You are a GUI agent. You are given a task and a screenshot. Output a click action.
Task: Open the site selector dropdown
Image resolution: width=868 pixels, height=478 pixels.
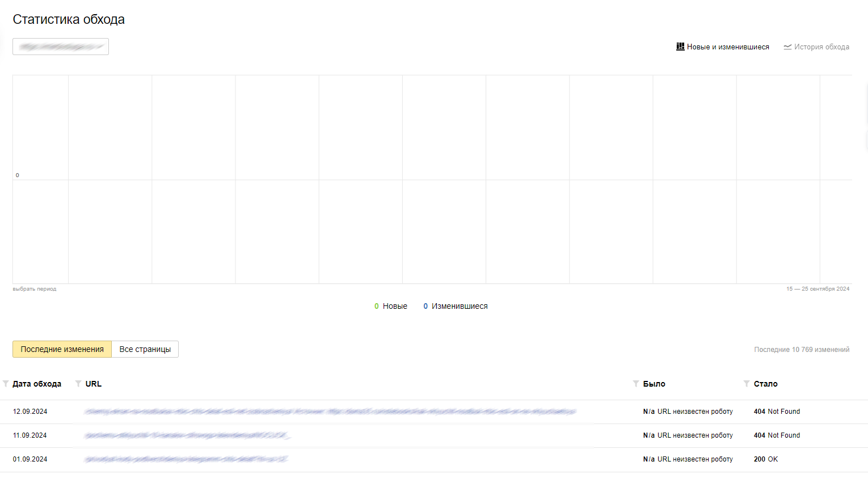click(61, 47)
